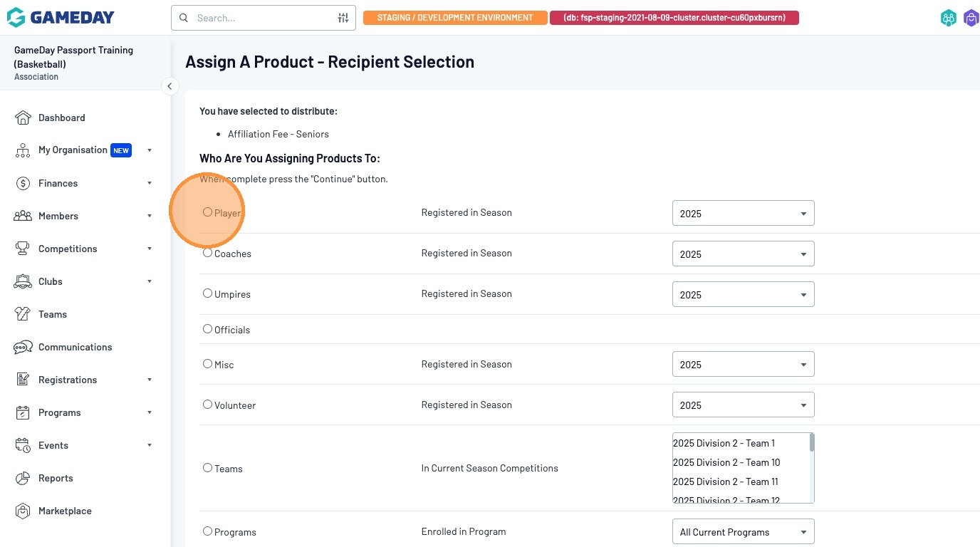
Task: Click the Communications chat bubble icon
Action: (23, 347)
